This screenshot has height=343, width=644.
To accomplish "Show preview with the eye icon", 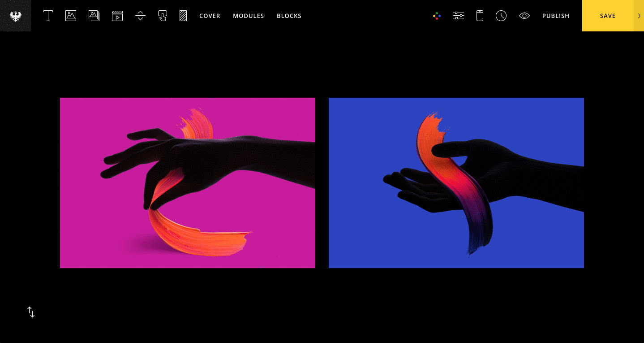I will tap(524, 16).
